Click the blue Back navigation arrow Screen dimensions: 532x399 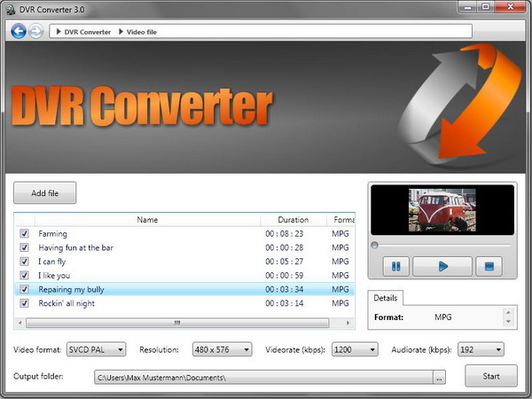click(x=19, y=32)
